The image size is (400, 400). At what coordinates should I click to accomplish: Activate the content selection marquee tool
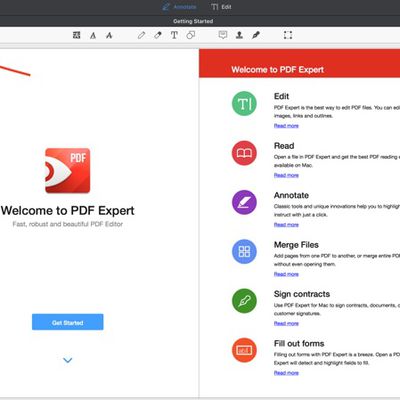[x=288, y=35]
